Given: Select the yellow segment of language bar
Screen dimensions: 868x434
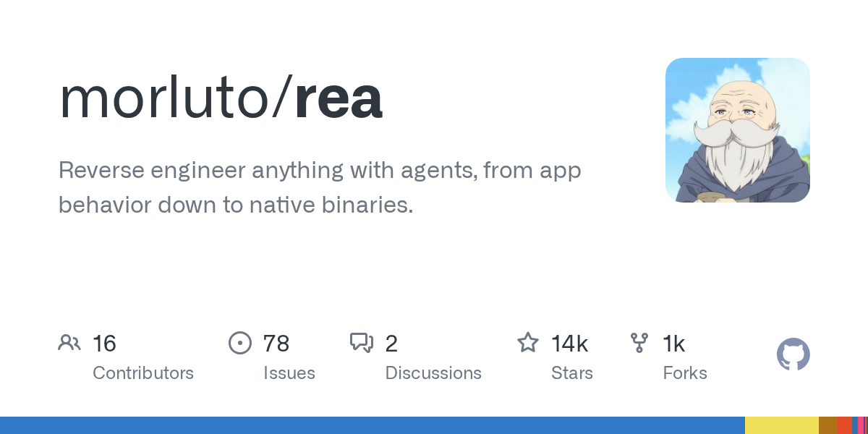Looking at the screenshot, I should (782, 425).
